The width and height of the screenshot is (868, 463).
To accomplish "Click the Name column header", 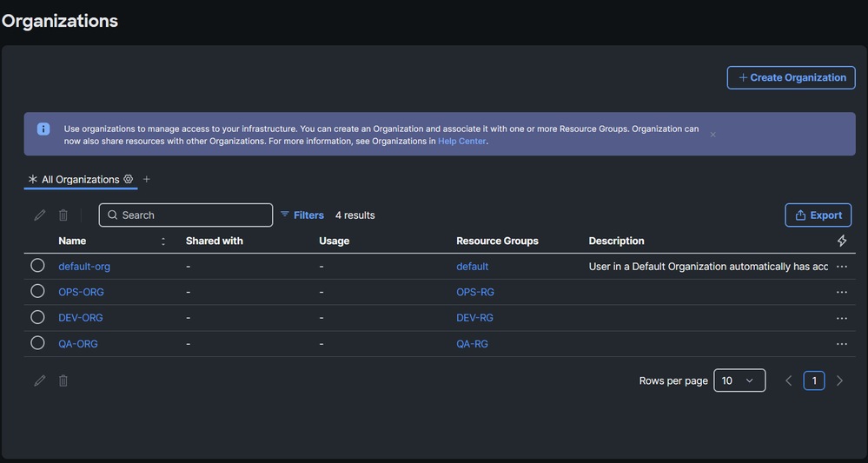I will (x=72, y=241).
